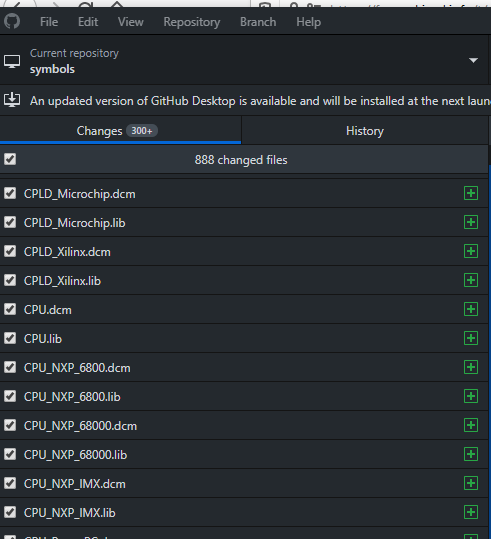This screenshot has height=539, width=491.
Task: Click the added-file icon for CPU.lib
Action: pyautogui.click(x=471, y=338)
